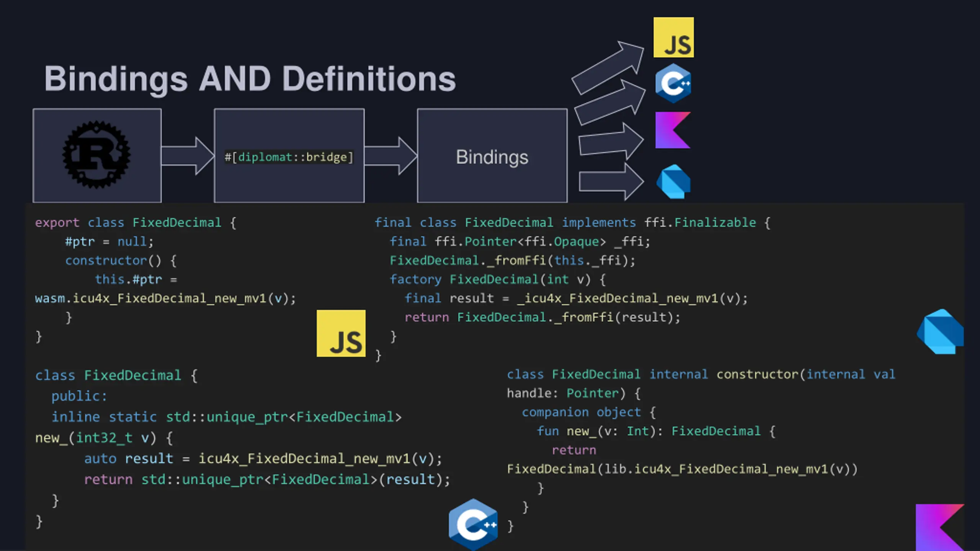Click the large JS logo in the JavaScript code
The image size is (980, 551).
(x=341, y=333)
